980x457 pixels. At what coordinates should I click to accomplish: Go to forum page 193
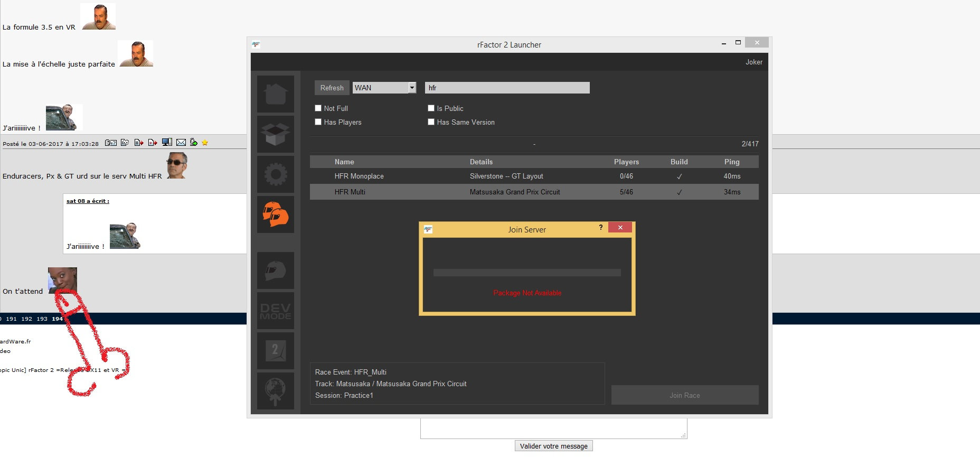[42, 319]
